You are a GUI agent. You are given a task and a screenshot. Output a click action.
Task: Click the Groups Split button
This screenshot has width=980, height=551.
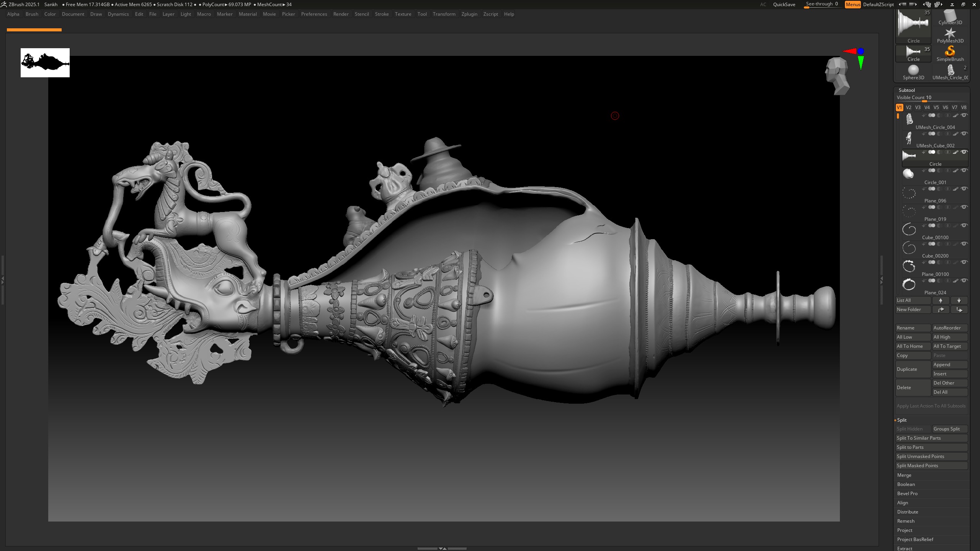(x=950, y=429)
